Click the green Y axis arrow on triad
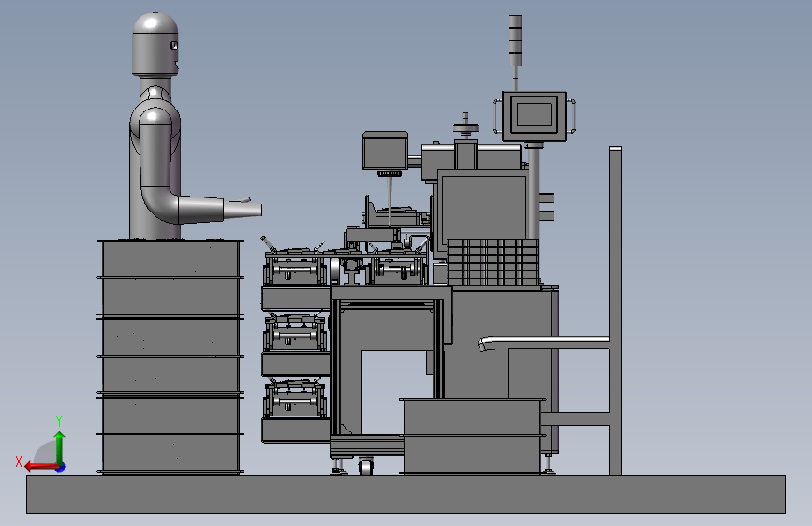 (x=60, y=446)
